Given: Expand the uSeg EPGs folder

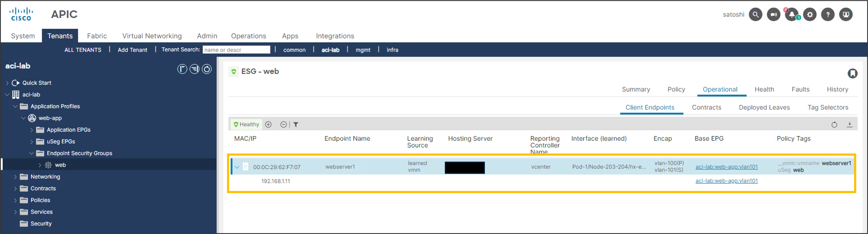Looking at the screenshot, I should click(32, 142).
